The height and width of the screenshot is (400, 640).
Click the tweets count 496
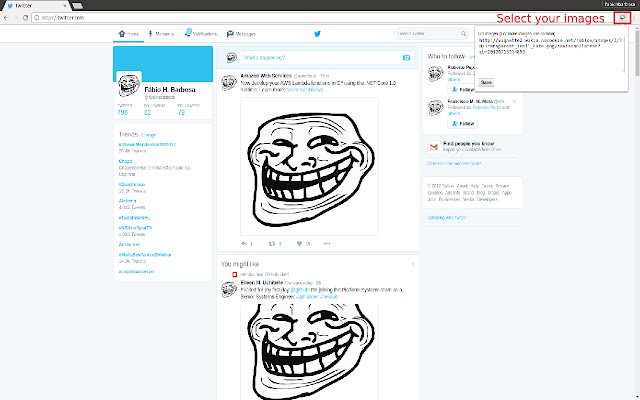[122, 112]
